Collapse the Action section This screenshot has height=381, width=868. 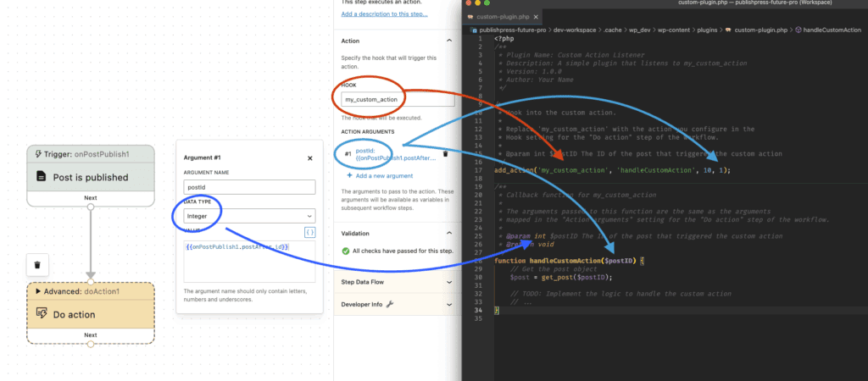coord(448,40)
